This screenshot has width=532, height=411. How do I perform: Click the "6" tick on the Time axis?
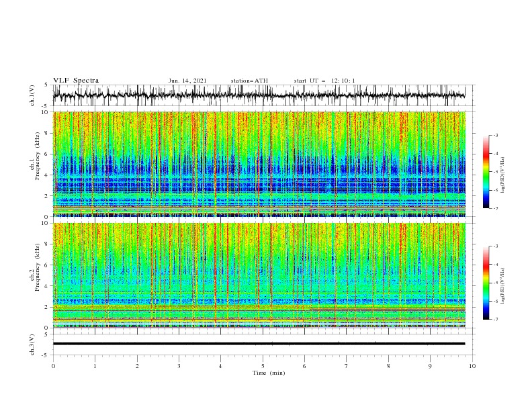click(304, 366)
